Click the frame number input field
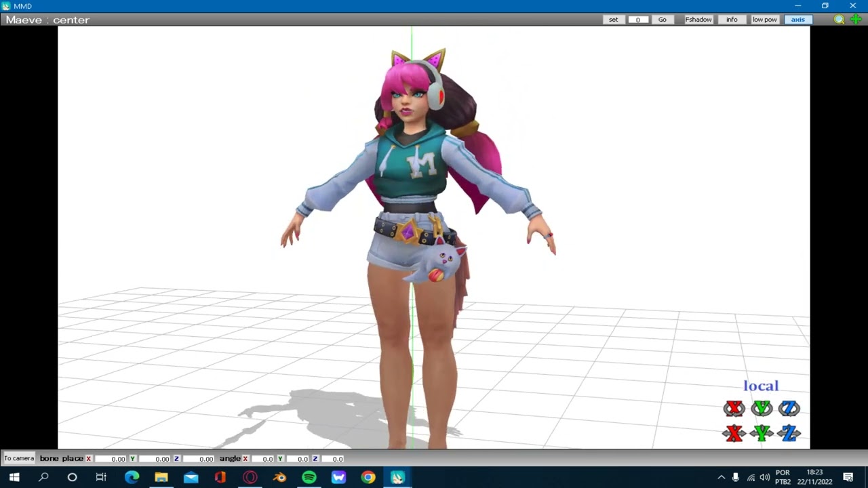Viewport: 868px width, 488px height. pyautogui.click(x=637, y=20)
